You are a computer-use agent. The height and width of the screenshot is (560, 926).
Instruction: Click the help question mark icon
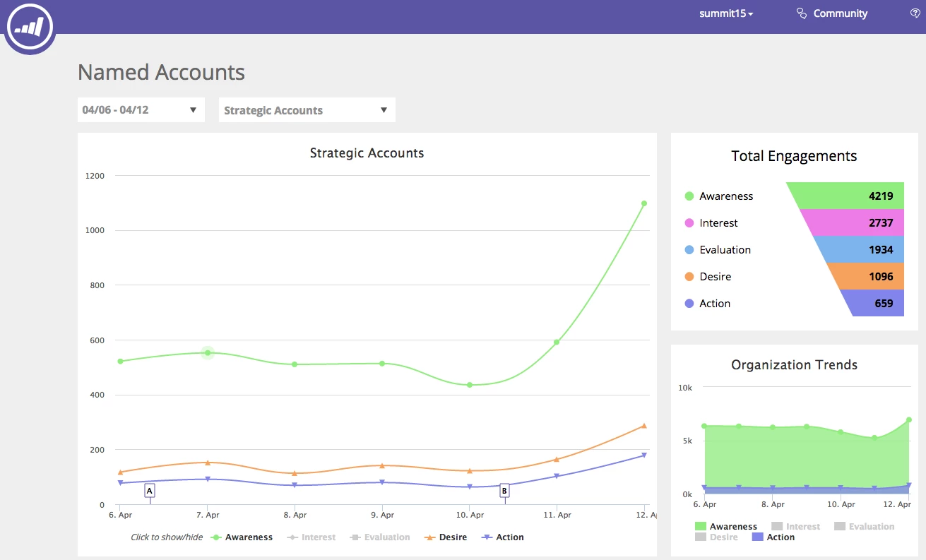click(915, 13)
